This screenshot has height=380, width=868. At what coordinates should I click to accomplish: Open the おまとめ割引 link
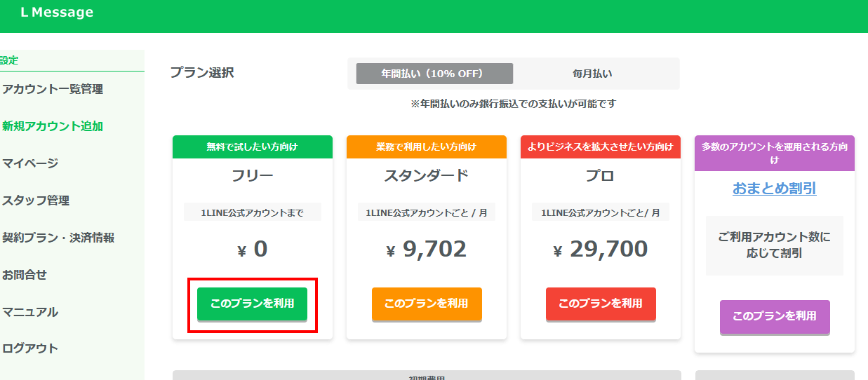click(775, 189)
